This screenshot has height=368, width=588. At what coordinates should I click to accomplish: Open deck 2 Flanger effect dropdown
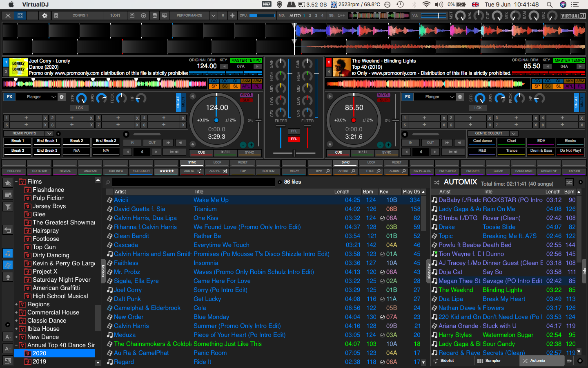[452, 97]
